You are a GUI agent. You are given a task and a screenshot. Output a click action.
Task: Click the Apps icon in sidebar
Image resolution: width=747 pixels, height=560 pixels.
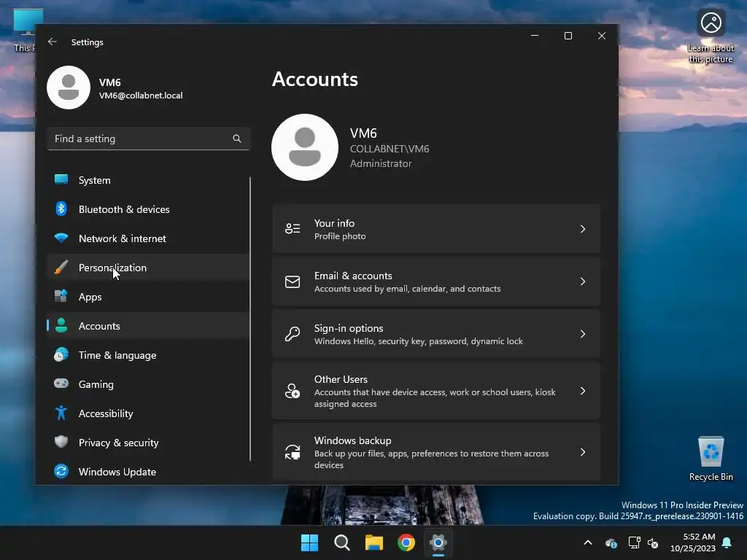click(x=61, y=296)
